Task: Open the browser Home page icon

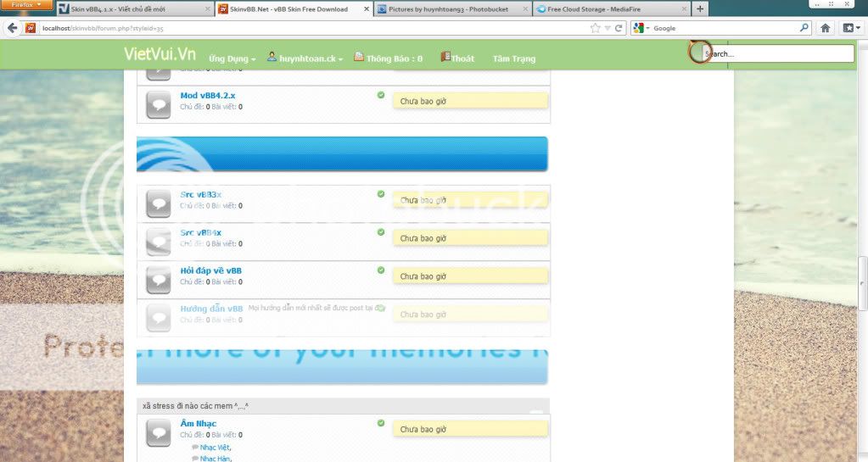Action: pos(826,28)
